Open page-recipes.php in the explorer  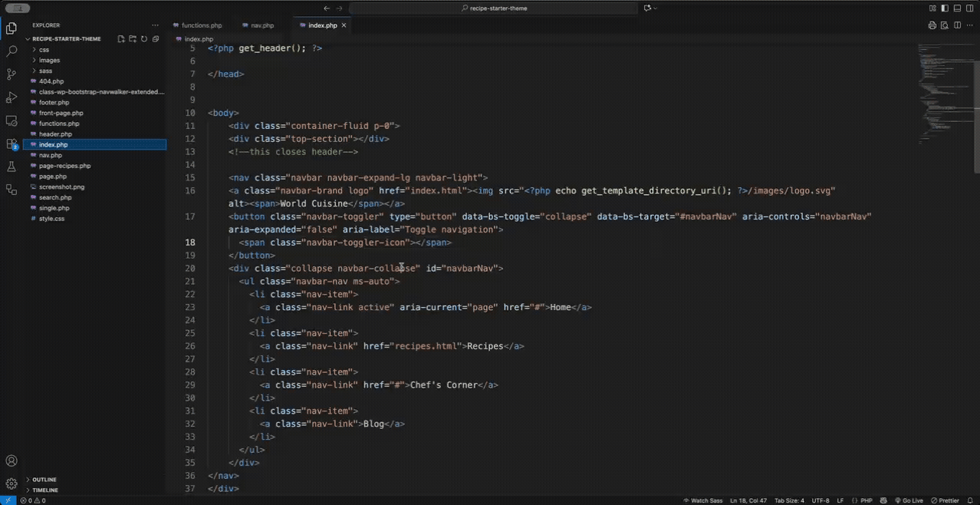click(x=64, y=166)
